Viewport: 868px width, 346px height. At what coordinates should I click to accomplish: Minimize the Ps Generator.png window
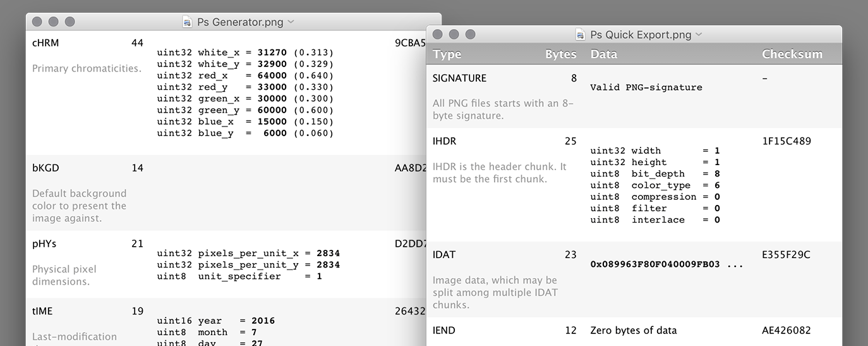click(53, 22)
